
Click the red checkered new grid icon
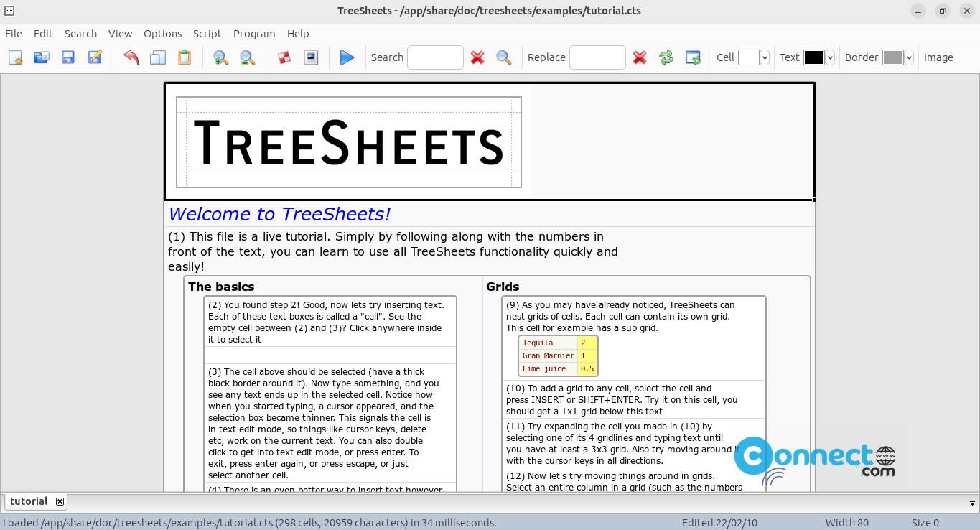coord(284,57)
